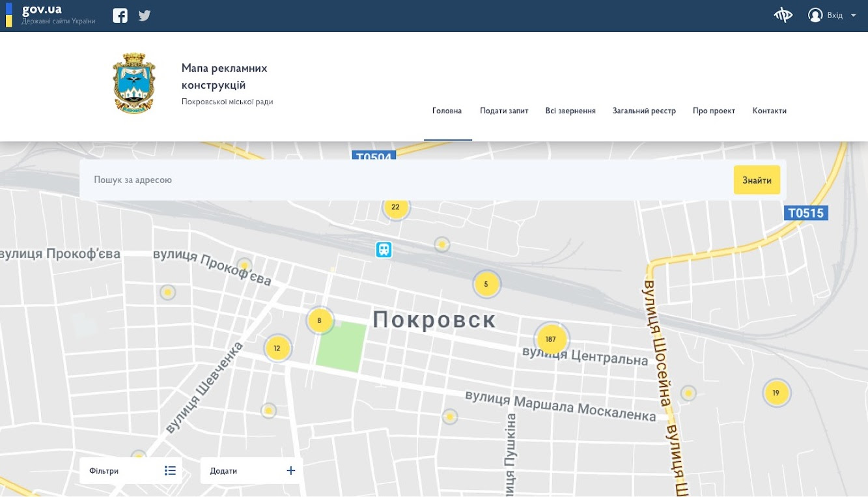Screen dimensions: 868x497
Task: Select marker below left вулиця Прокоф'єва label
Action: 168,292
